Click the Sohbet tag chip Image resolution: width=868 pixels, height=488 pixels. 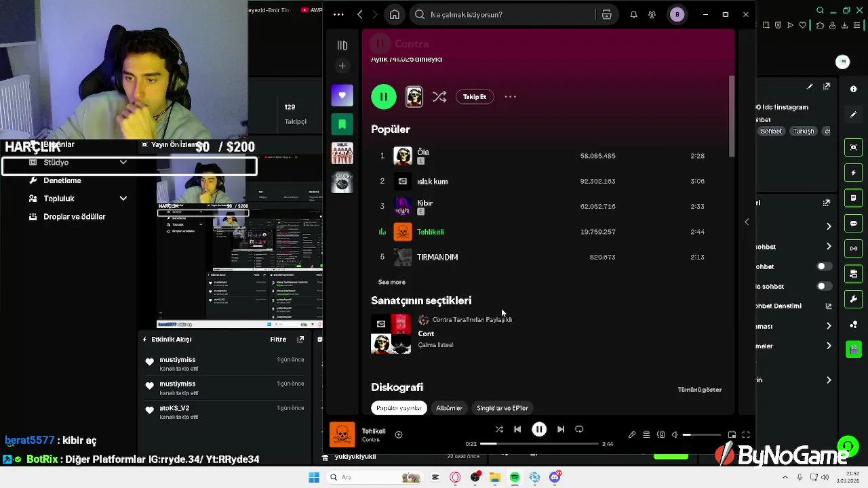(771, 131)
